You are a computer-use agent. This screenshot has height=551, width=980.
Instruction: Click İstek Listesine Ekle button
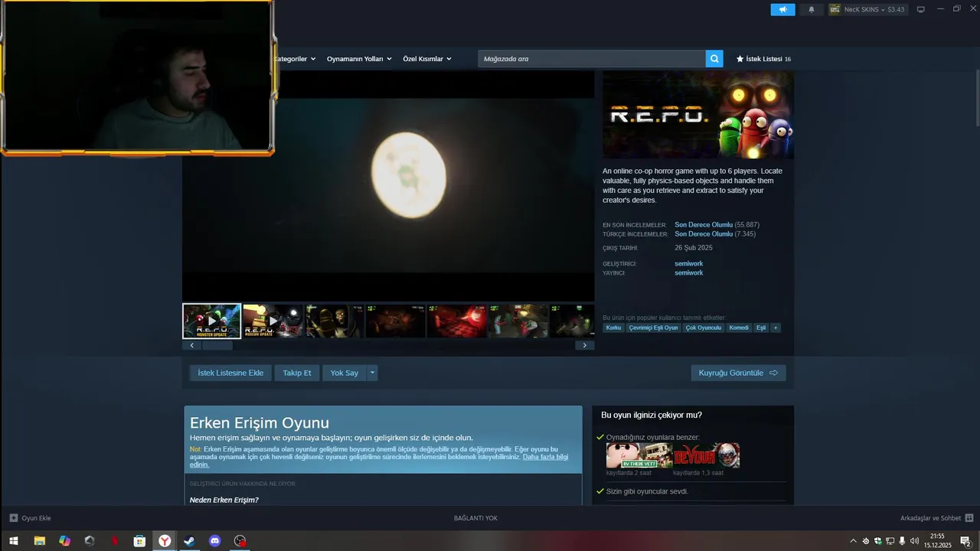230,373
